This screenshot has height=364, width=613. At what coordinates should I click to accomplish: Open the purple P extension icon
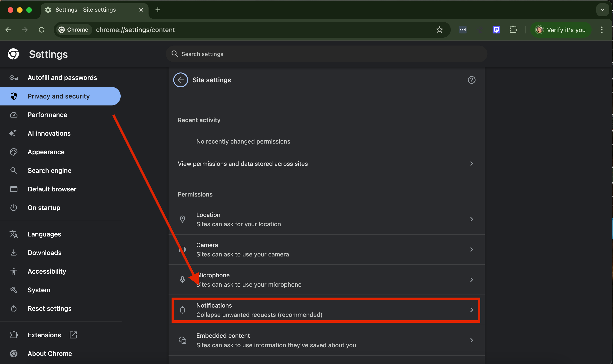[x=496, y=30]
